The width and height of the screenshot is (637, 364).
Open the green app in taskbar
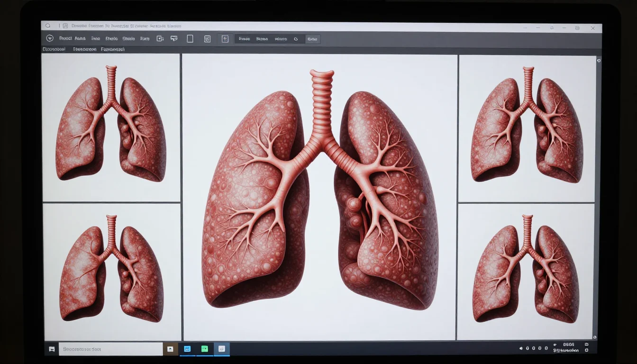(204, 349)
